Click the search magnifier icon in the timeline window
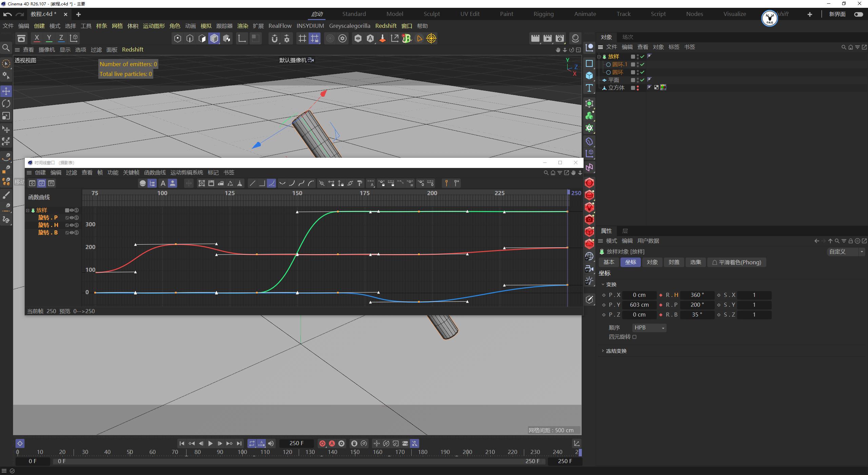The image size is (868, 475). coord(546,173)
